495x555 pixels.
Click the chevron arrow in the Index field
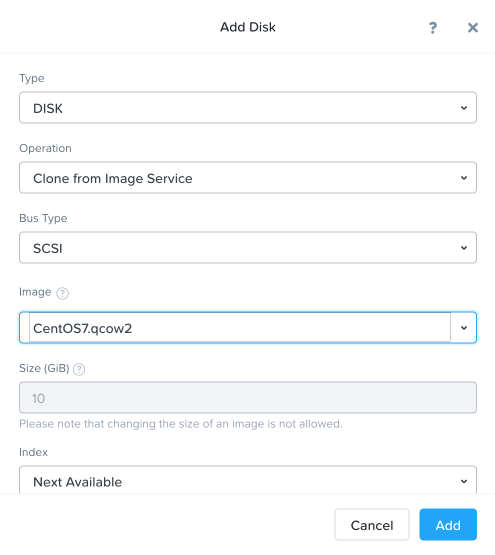pyautogui.click(x=464, y=481)
